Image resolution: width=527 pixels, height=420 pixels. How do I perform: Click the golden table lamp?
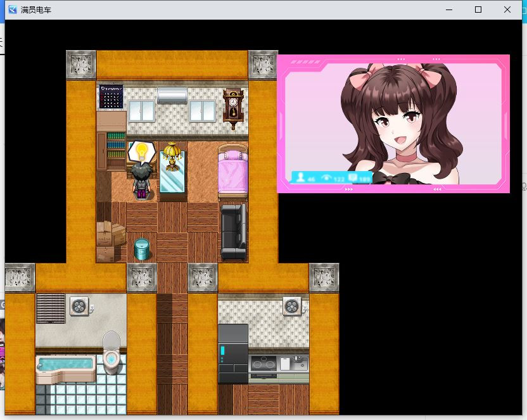[x=172, y=156]
